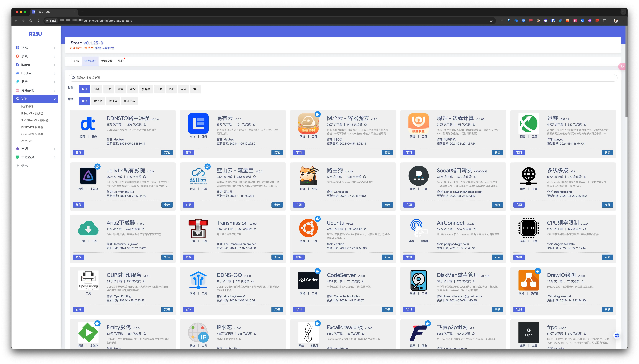
Task: Enable the NAS tag filter
Action: (x=195, y=89)
